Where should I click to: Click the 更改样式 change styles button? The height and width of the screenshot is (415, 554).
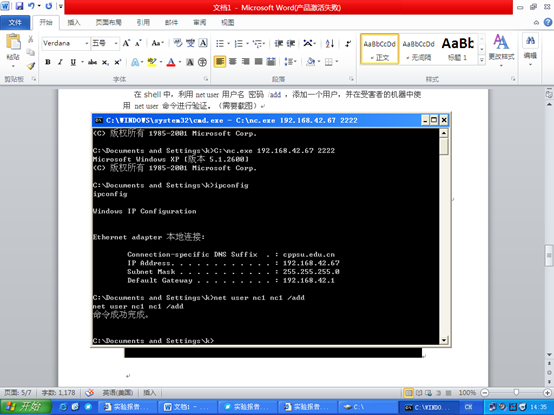pos(501,50)
